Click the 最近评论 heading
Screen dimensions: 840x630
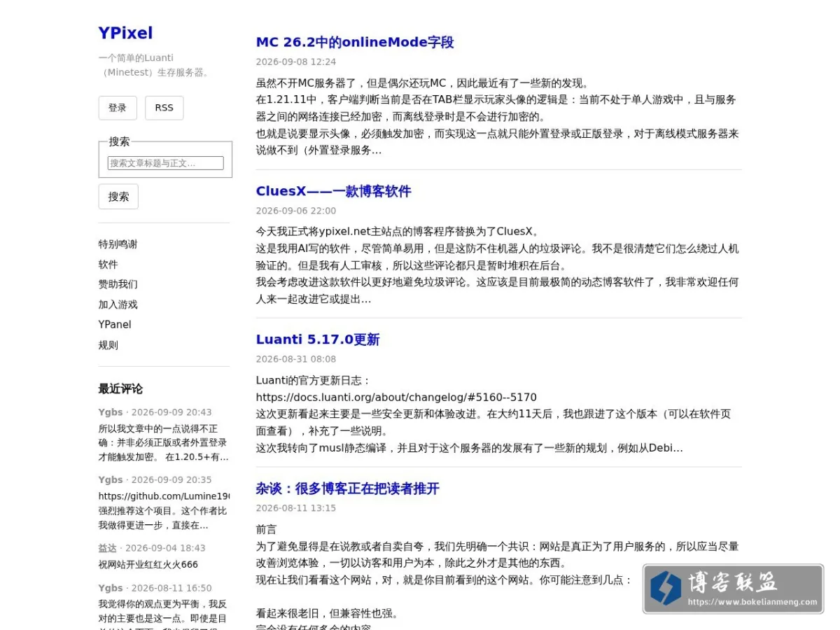(x=120, y=389)
